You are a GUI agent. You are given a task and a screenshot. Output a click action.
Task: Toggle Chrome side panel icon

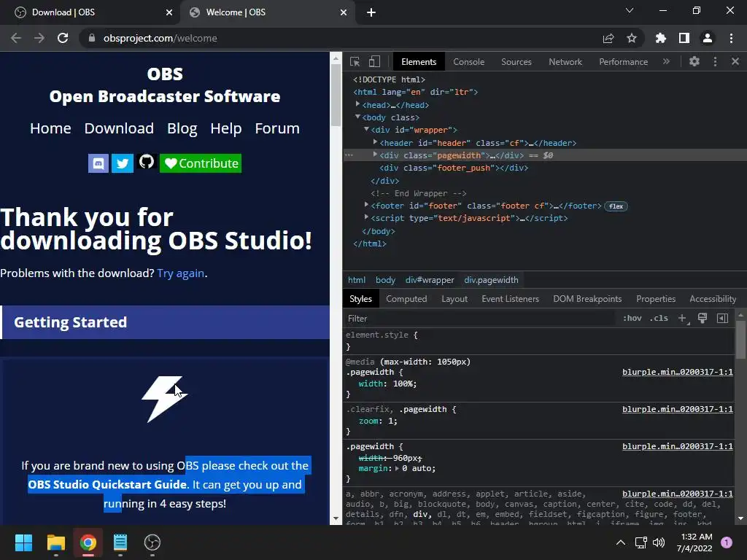(x=684, y=38)
